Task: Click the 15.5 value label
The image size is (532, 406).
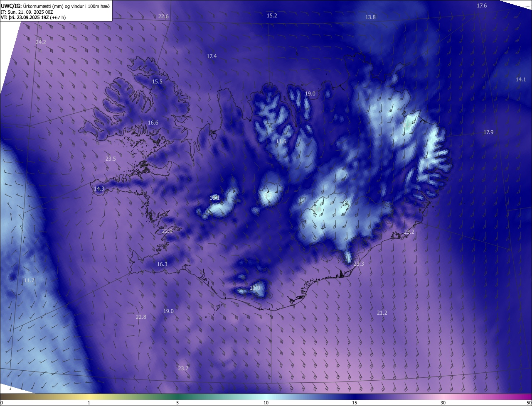Action: point(157,82)
